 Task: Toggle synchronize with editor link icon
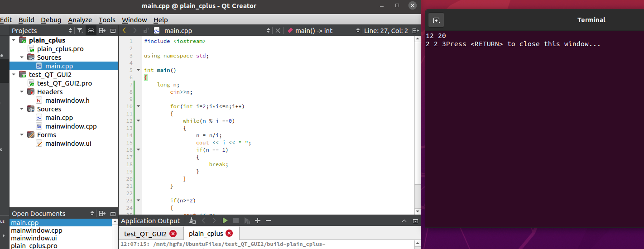[x=91, y=30]
